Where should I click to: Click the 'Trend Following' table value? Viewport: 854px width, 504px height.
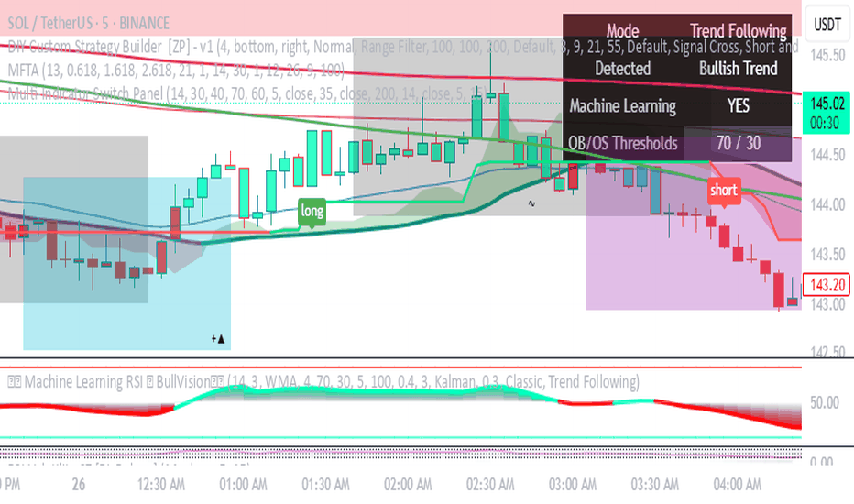click(738, 30)
